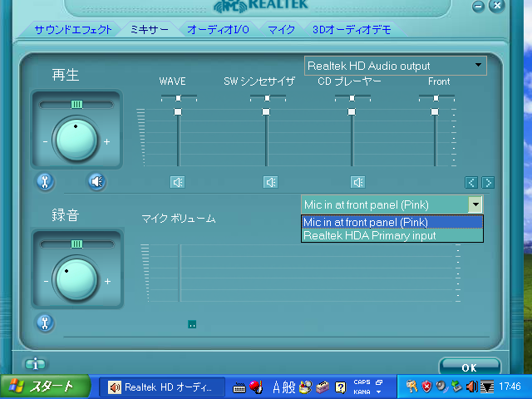Increase recording volume with plus

coord(107,281)
